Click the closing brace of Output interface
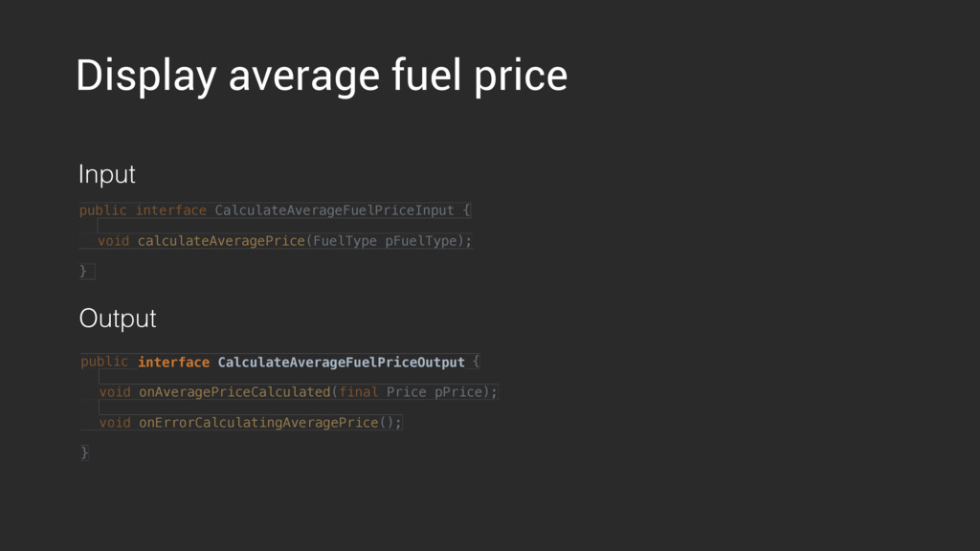980x551 pixels. pos(84,452)
